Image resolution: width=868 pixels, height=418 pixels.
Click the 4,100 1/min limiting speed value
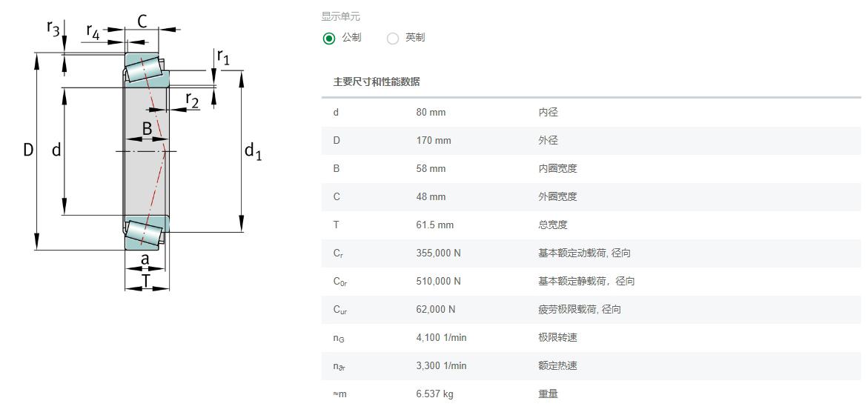tap(441, 338)
